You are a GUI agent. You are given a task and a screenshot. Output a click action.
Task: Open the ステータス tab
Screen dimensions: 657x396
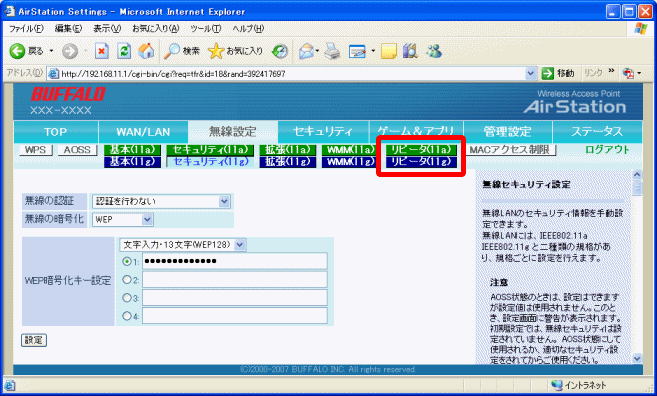597,132
